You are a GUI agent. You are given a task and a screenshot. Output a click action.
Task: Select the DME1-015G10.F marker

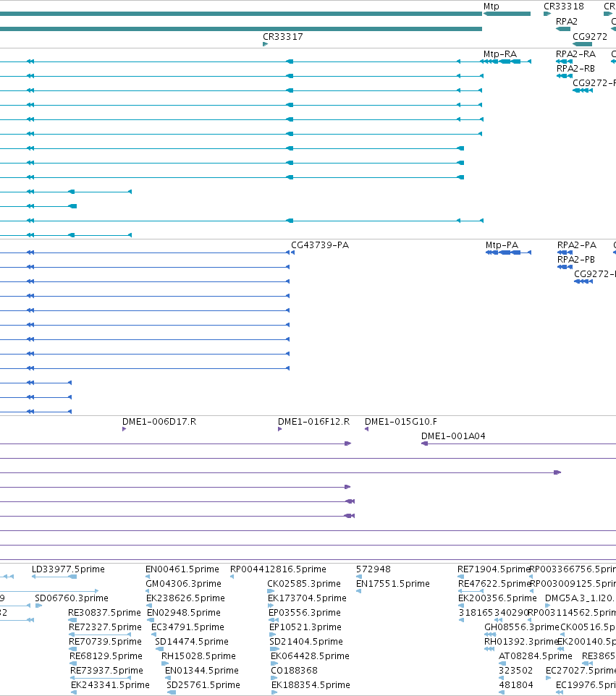366,429
